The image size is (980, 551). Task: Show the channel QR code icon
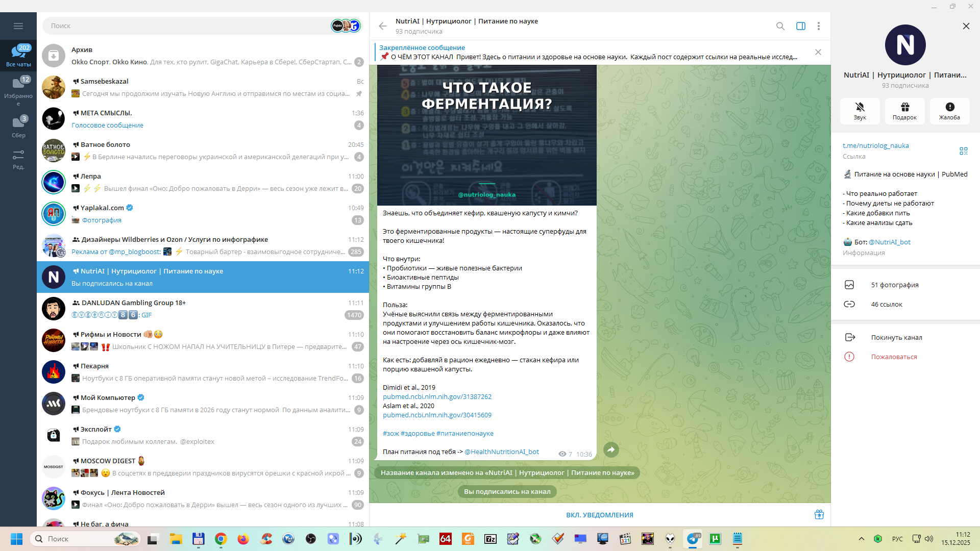[963, 151]
